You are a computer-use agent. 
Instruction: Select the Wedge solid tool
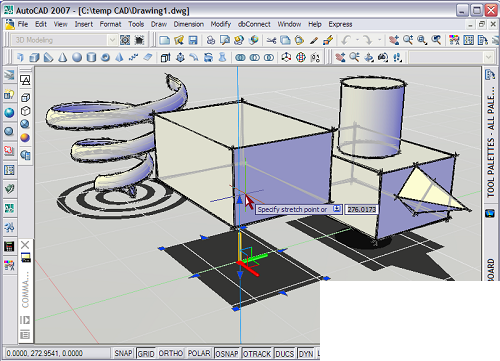coord(49,57)
